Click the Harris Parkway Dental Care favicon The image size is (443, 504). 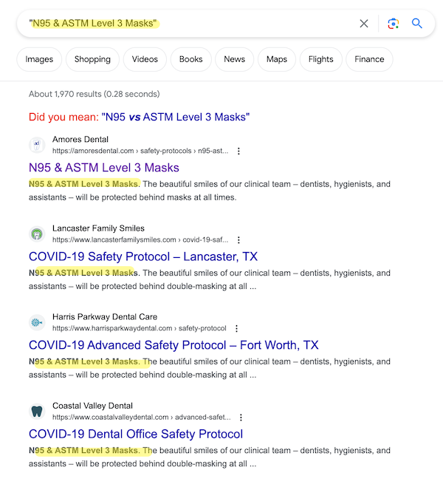point(37,322)
